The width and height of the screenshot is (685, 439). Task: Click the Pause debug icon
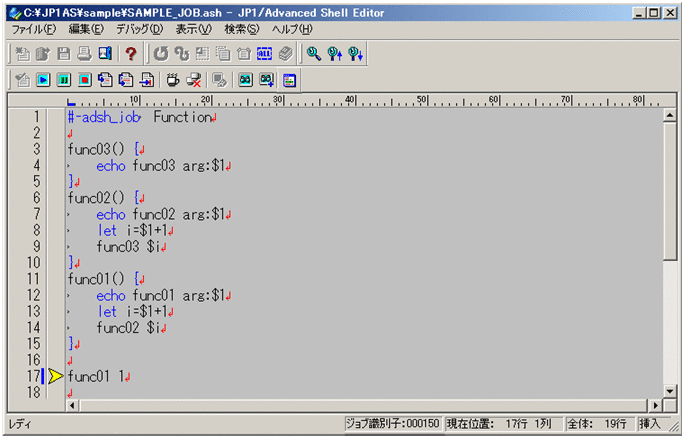(x=64, y=80)
